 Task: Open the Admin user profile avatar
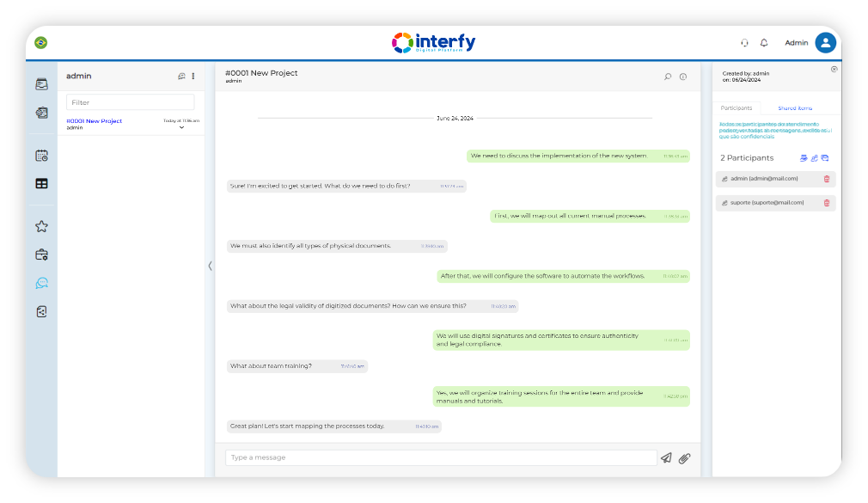[x=825, y=43]
